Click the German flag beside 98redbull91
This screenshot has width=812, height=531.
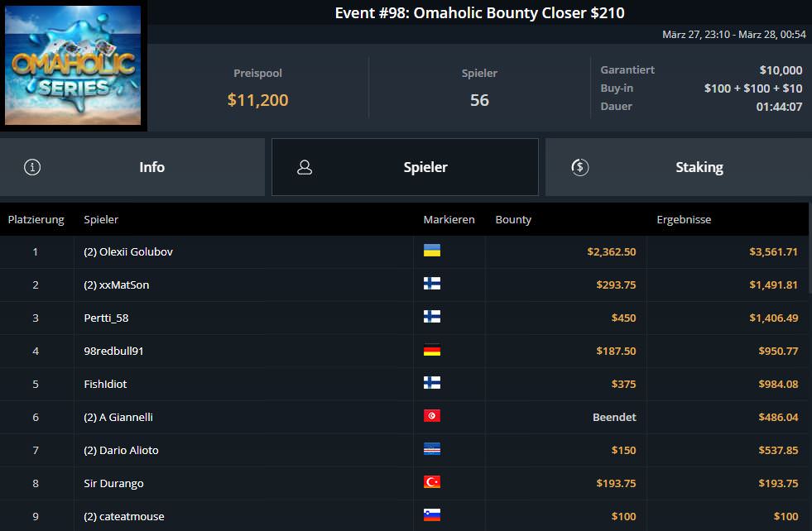point(431,350)
